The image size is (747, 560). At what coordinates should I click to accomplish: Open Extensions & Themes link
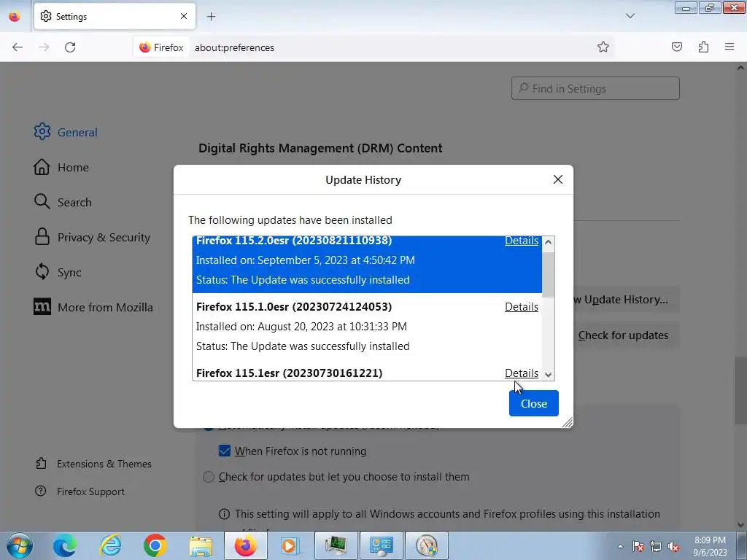[x=93, y=463]
